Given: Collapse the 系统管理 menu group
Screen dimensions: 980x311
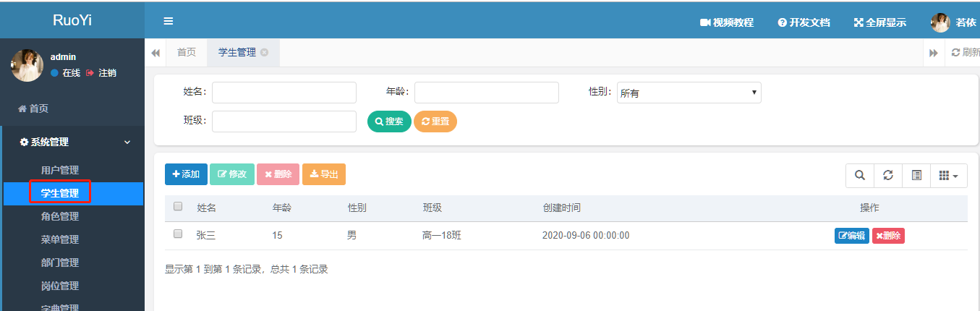Looking at the screenshot, I should pyautogui.click(x=72, y=142).
